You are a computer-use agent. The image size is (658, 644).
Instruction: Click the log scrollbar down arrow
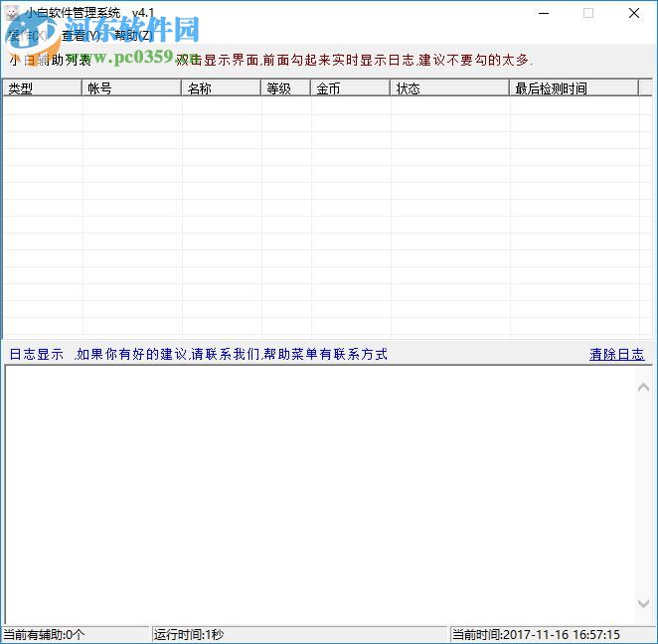643,603
